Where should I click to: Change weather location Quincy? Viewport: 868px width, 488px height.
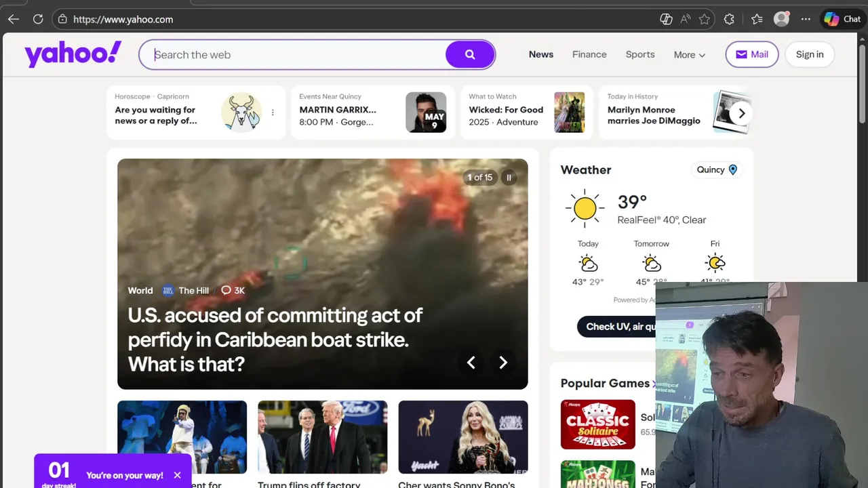(x=717, y=169)
